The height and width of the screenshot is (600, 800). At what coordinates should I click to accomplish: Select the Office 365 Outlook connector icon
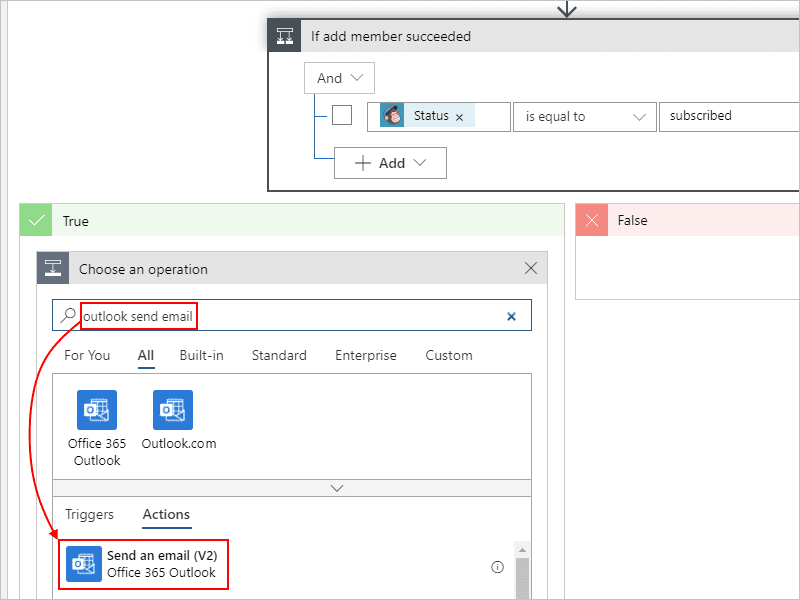[97, 410]
